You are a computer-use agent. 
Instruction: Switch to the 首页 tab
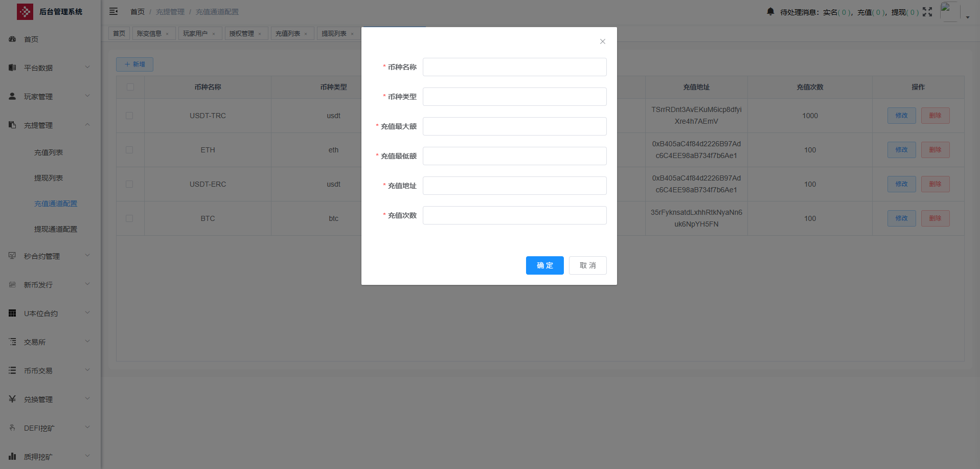(119, 33)
